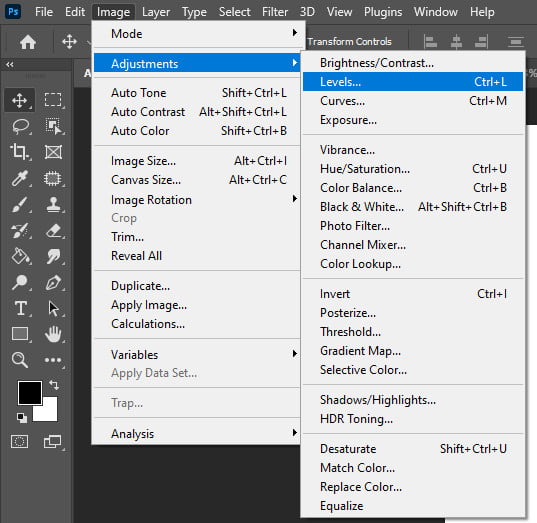Open the Filter menu
The width and height of the screenshot is (537, 523).
[275, 12]
